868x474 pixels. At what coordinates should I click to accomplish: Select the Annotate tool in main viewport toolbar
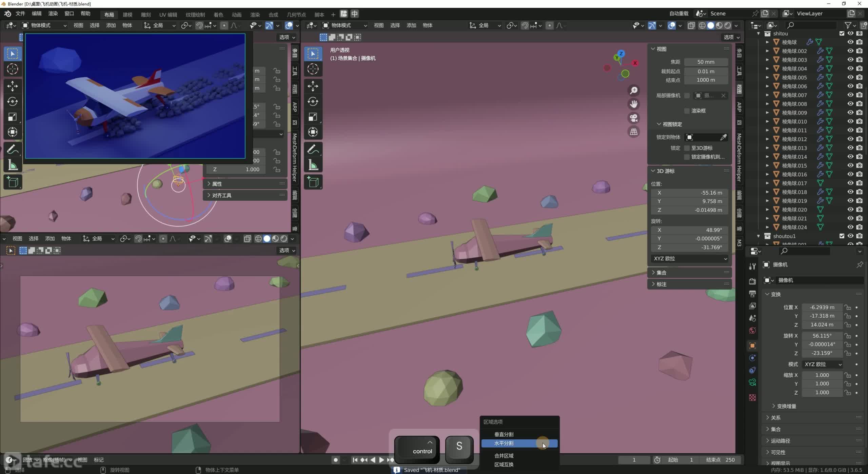pos(313,149)
